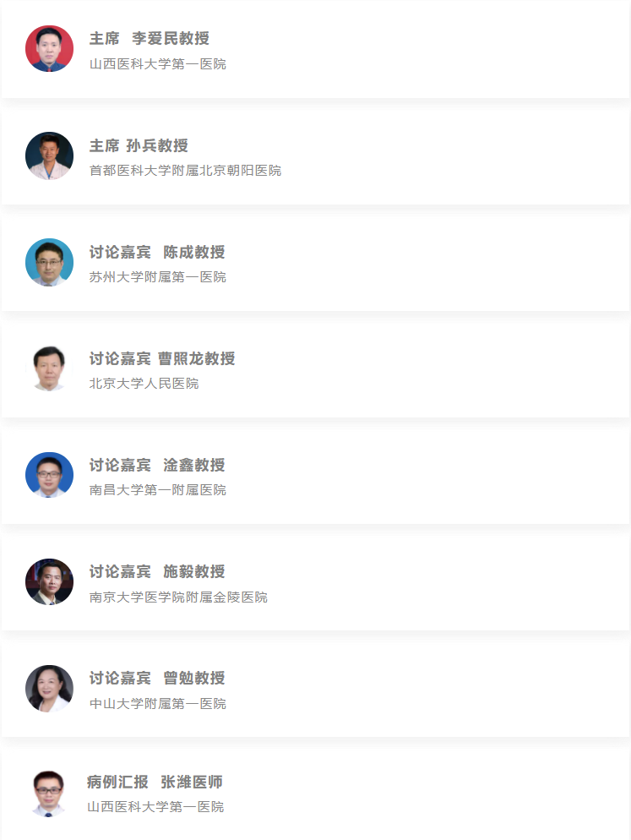Select the hospital text 中山大学附属第一医院
The image size is (631, 840).
point(157,703)
